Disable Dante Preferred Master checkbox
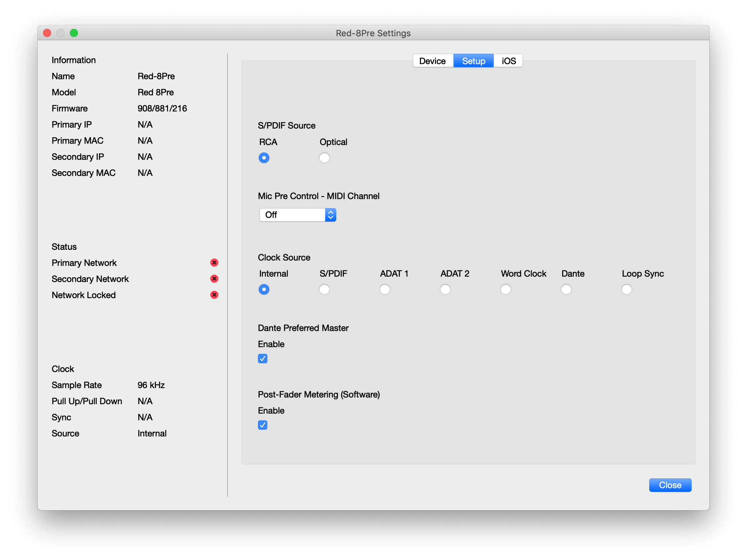The width and height of the screenshot is (747, 560). 262,359
